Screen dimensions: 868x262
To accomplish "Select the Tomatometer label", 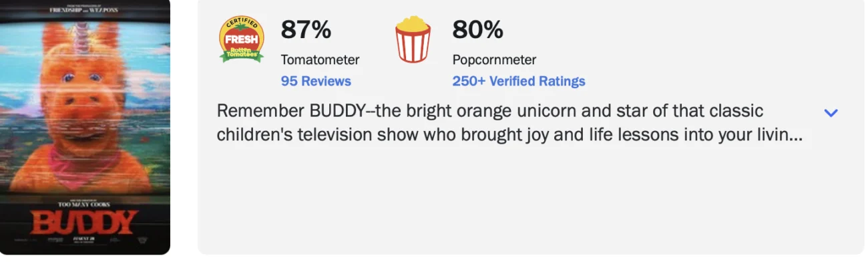I will click(x=320, y=59).
